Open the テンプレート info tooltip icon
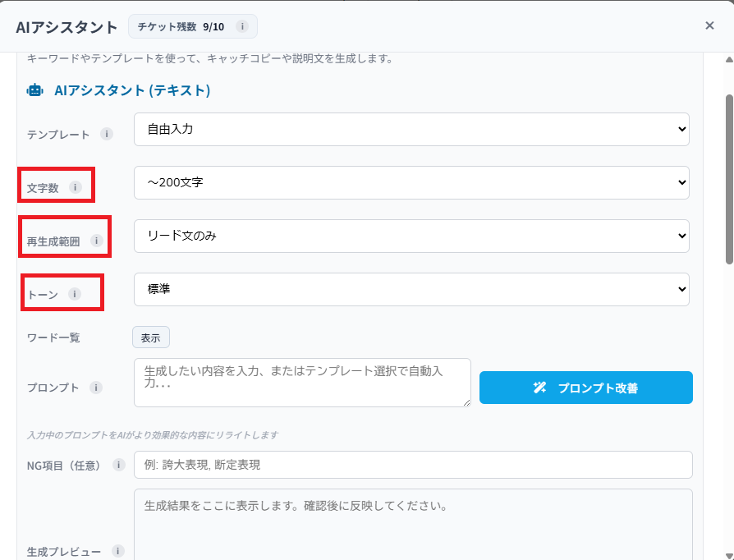Image resolution: width=734 pixels, height=560 pixels. [107, 134]
